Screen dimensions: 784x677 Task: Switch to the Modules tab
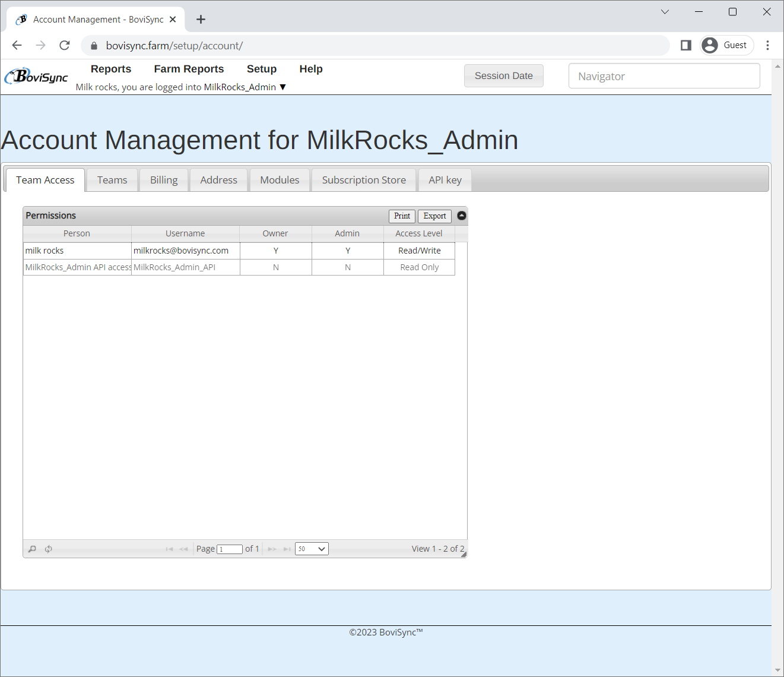280,180
